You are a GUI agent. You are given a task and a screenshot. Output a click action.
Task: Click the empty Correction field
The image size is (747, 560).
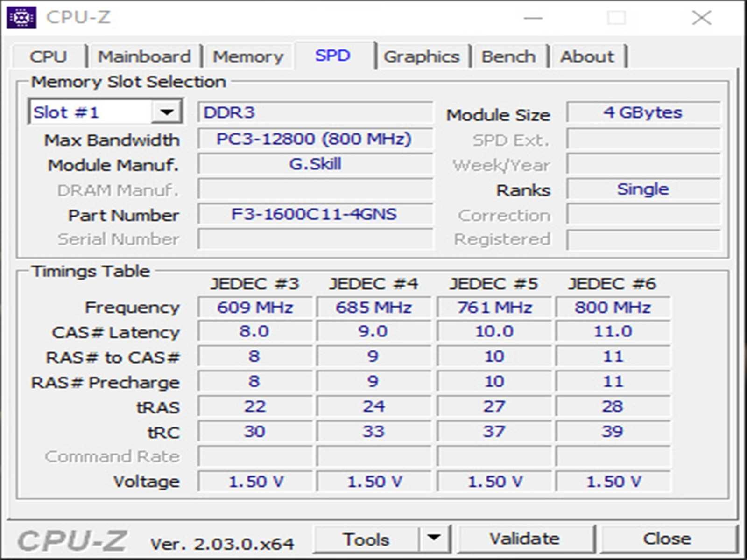tap(643, 214)
